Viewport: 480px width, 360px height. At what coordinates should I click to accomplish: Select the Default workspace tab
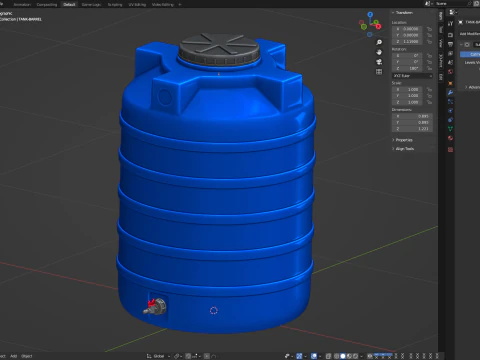tap(69, 4)
